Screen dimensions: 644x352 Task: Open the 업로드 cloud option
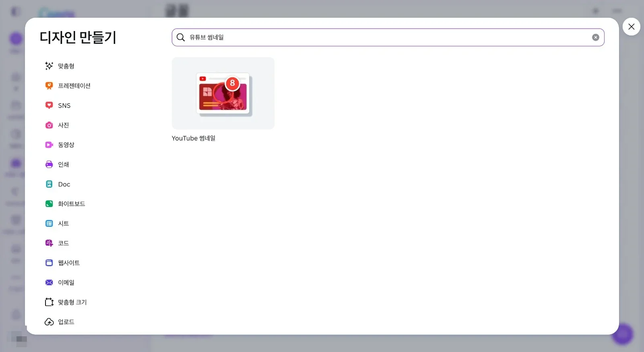(60, 322)
